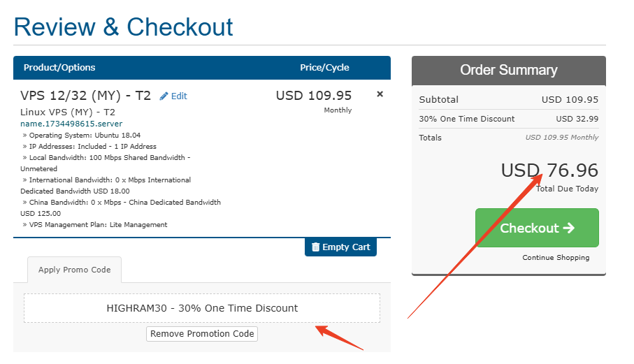Open the Edit link for the VPS product
This screenshot has width=634, height=364.
(x=179, y=96)
